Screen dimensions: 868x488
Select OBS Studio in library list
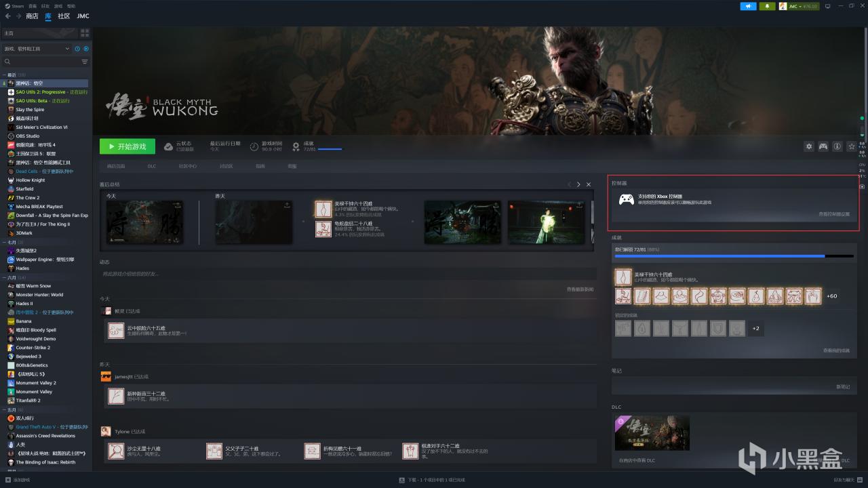[x=28, y=136]
